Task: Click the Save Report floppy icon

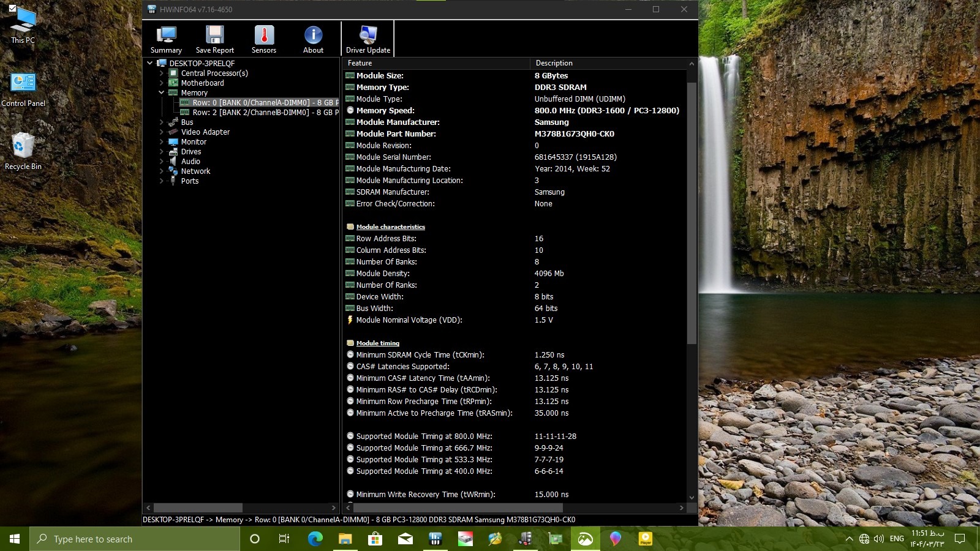Action: coord(215,35)
